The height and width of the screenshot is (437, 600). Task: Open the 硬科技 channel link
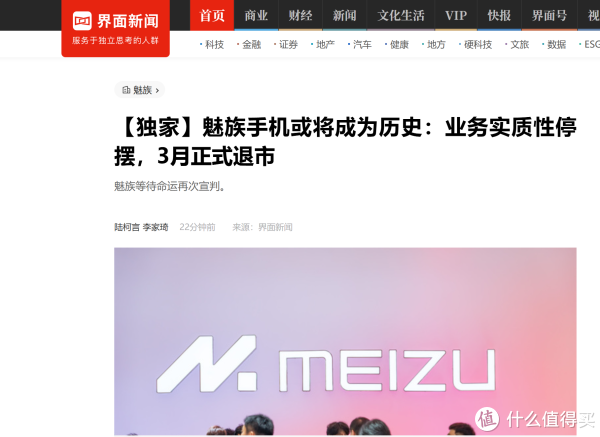click(x=478, y=45)
